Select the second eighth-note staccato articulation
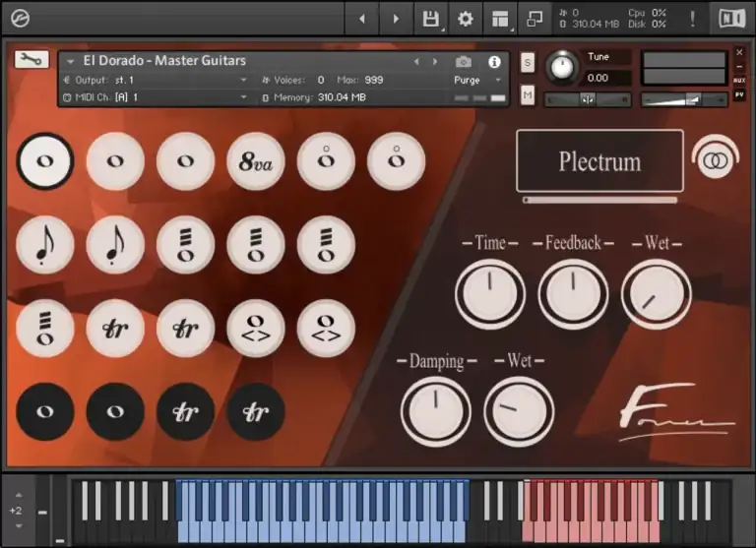Viewport: 756px width, 548px height. [115, 245]
